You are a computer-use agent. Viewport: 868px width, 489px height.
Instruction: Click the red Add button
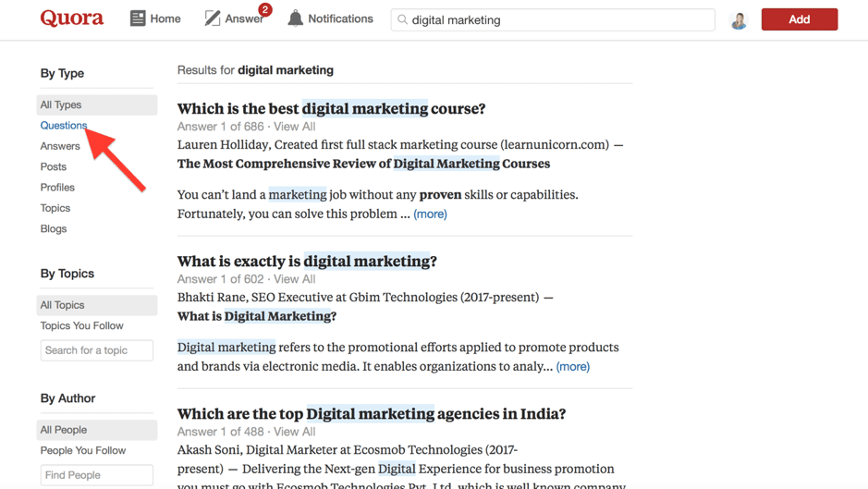799,19
